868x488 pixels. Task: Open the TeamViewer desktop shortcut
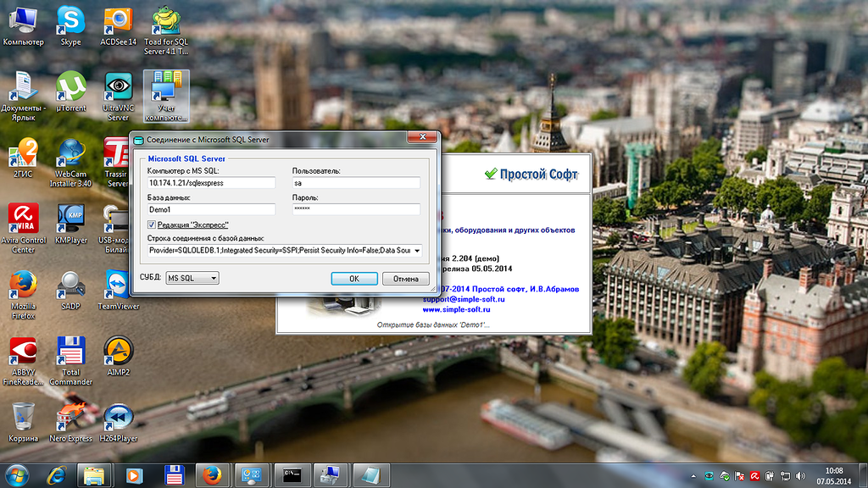[x=118, y=287]
